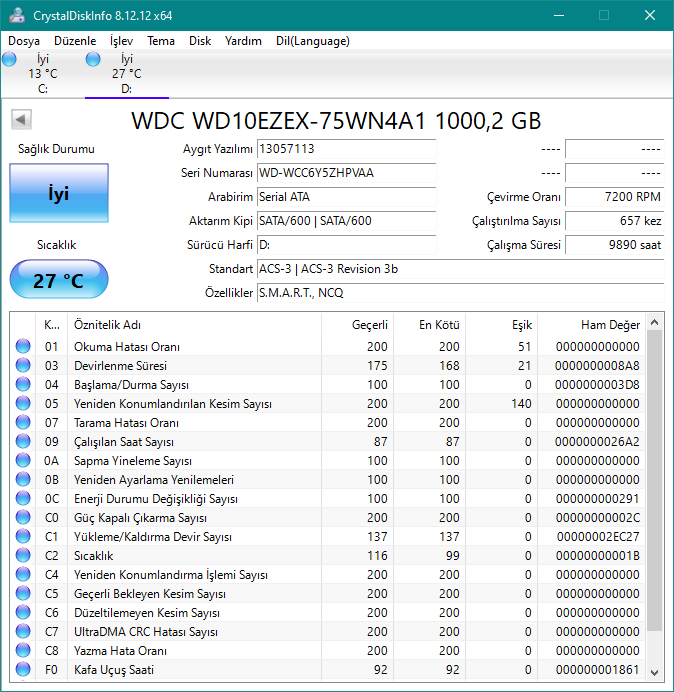Click status orb for Başlama/Durma Sayısı
This screenshot has height=692, width=674.
point(23,384)
